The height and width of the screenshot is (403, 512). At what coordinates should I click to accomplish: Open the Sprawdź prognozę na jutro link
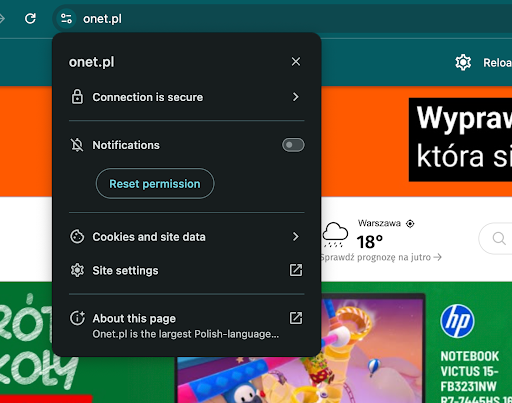pos(381,257)
